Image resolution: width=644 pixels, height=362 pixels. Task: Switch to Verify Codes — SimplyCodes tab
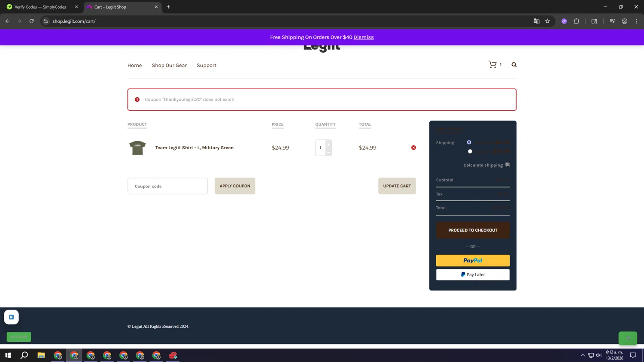(x=41, y=7)
